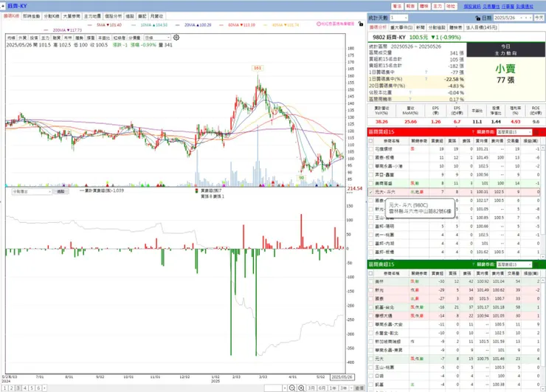Switch to 即時走勢 tab
The image size is (546, 392).
tap(32, 16)
